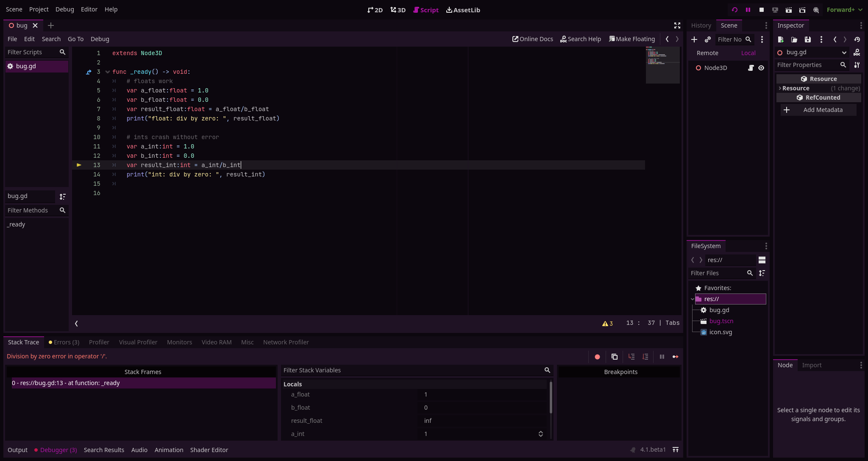Image resolution: width=868 pixels, height=461 pixels.
Task: Open the Forward+ renderer dropdown
Action: [x=844, y=9]
